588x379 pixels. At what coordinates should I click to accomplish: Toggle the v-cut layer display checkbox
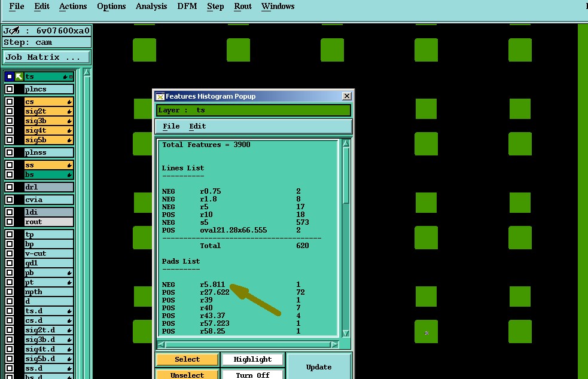[x=10, y=254]
